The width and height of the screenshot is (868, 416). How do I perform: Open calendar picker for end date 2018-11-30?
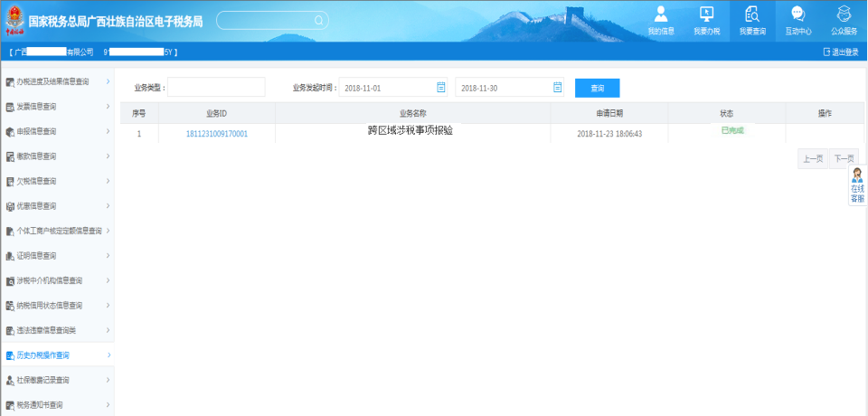coord(557,87)
